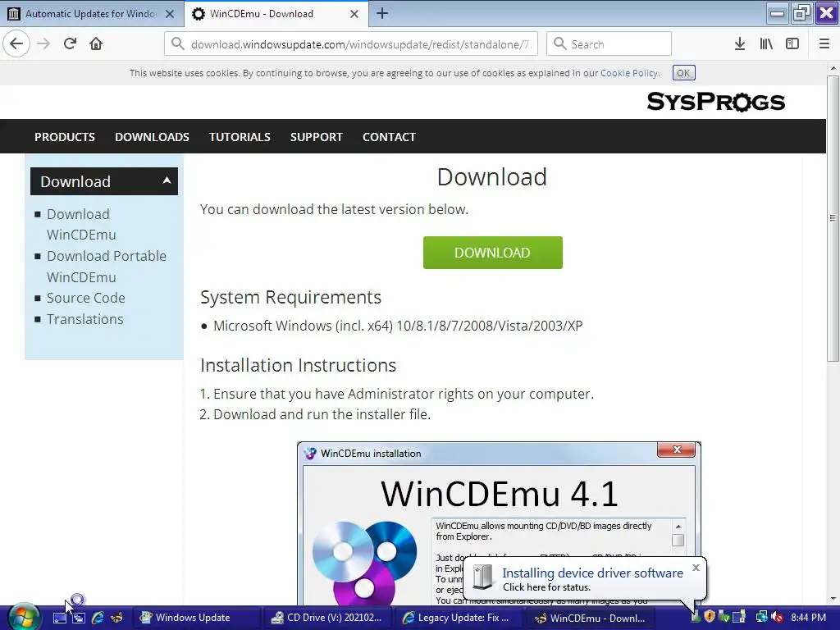Accept cookies with the OK button
840x630 pixels.
click(x=683, y=73)
